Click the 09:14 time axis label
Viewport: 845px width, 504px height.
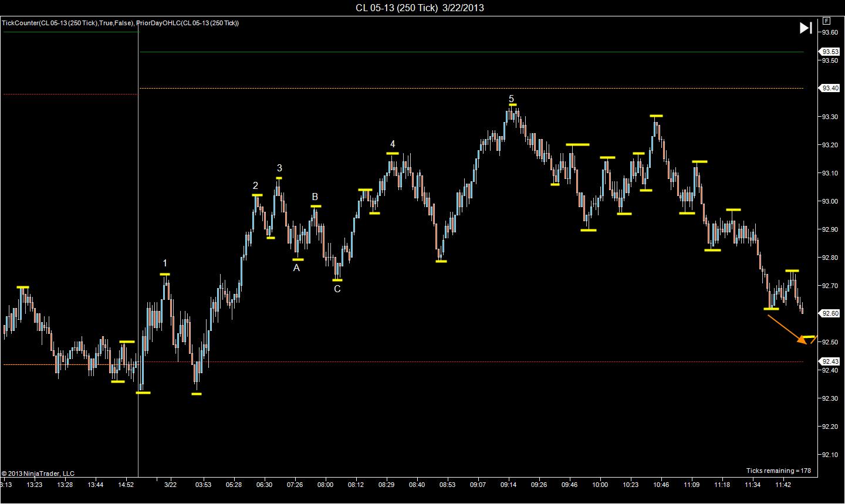click(508, 485)
